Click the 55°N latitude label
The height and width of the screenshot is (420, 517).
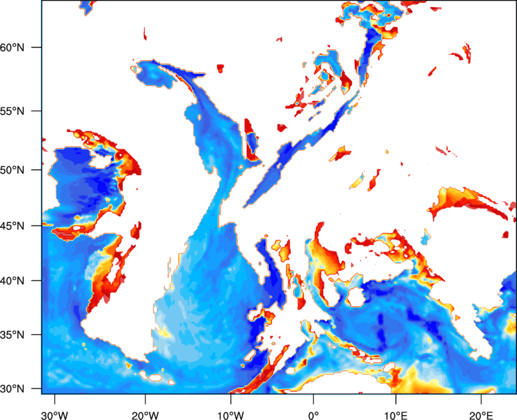click(x=12, y=111)
